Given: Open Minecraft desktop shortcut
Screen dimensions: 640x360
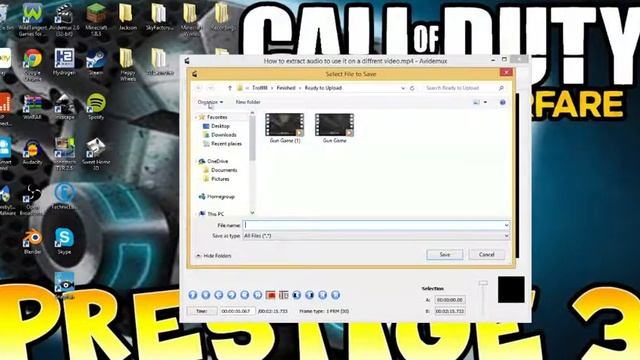Looking at the screenshot, I should click(96, 20).
